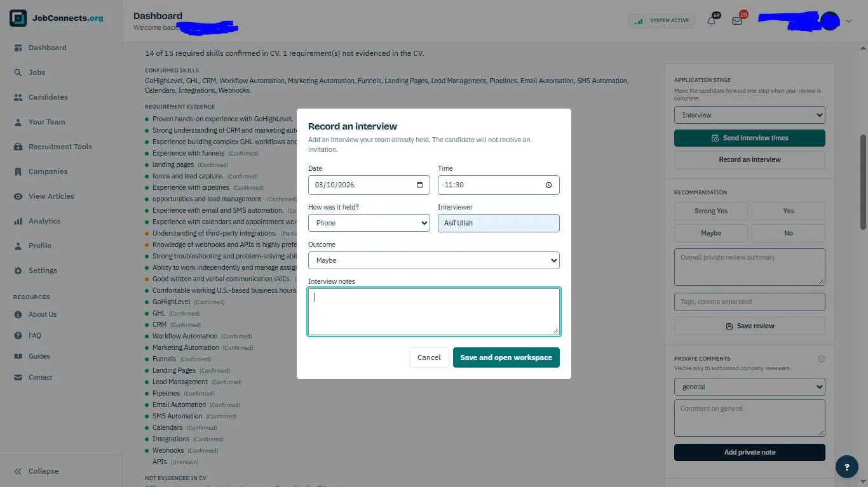Open the Outcome dropdown
The height and width of the screenshot is (487, 868).
pyautogui.click(x=434, y=260)
